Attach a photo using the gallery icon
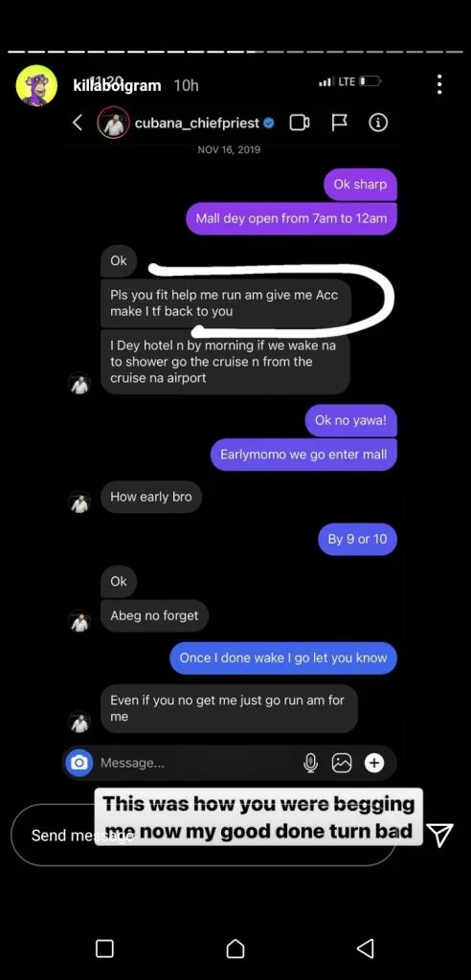This screenshot has width=471, height=980. (x=342, y=763)
